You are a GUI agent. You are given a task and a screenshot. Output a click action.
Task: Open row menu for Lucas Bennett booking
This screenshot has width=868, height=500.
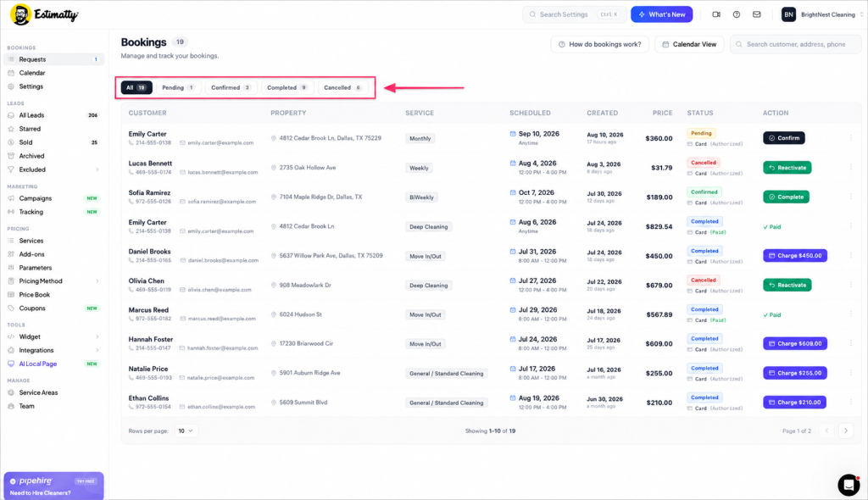point(851,167)
